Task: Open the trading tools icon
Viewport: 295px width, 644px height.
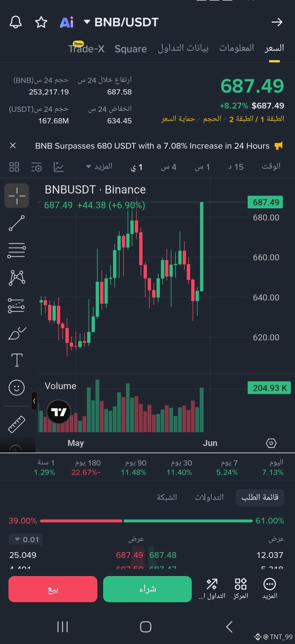Action: [212, 589]
